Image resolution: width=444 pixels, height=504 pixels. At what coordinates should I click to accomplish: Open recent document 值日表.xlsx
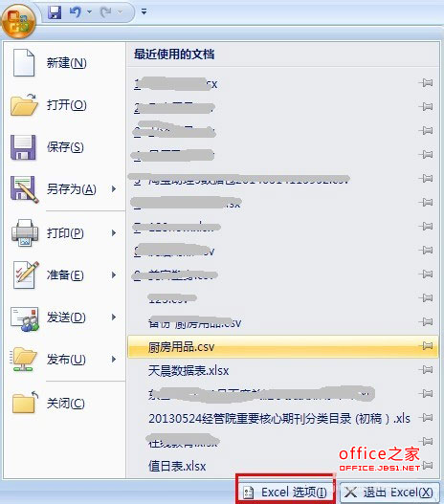[177, 466]
